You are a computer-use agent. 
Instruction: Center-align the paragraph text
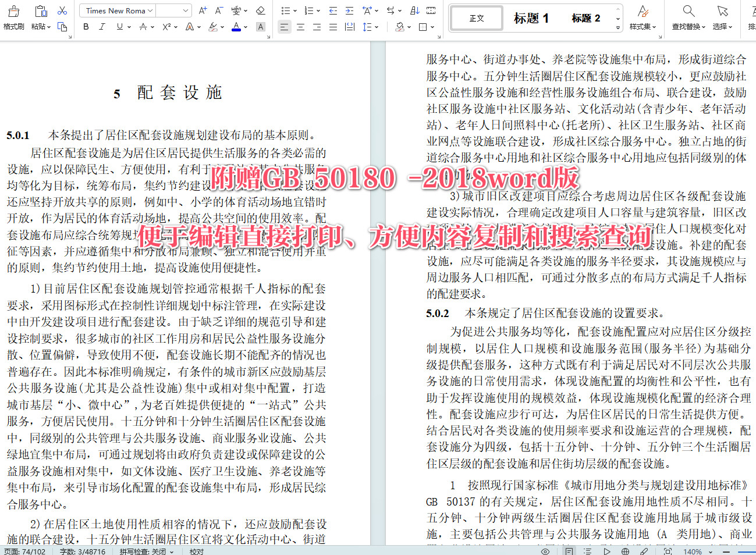(x=300, y=27)
